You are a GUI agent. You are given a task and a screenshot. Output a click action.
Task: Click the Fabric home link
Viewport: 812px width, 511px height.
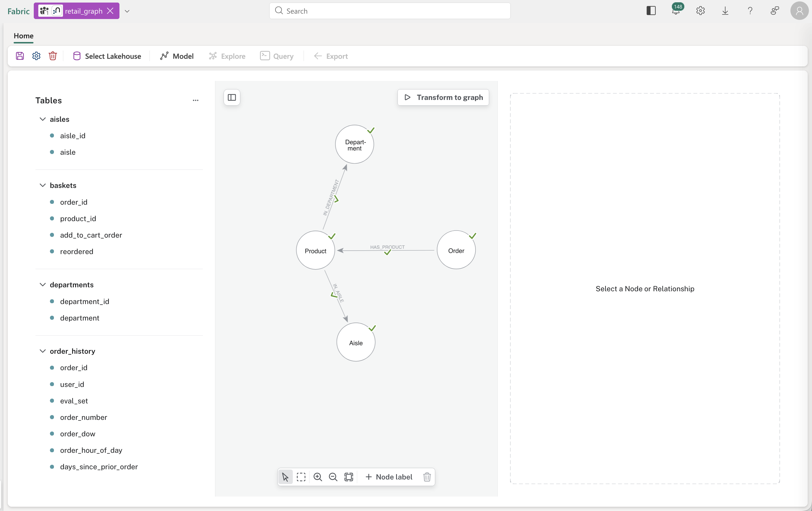(18, 11)
